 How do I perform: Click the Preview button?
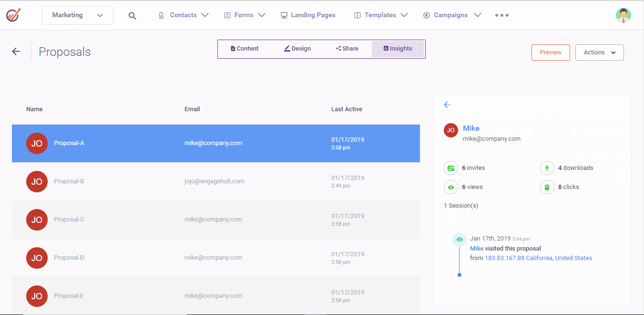[x=551, y=52]
